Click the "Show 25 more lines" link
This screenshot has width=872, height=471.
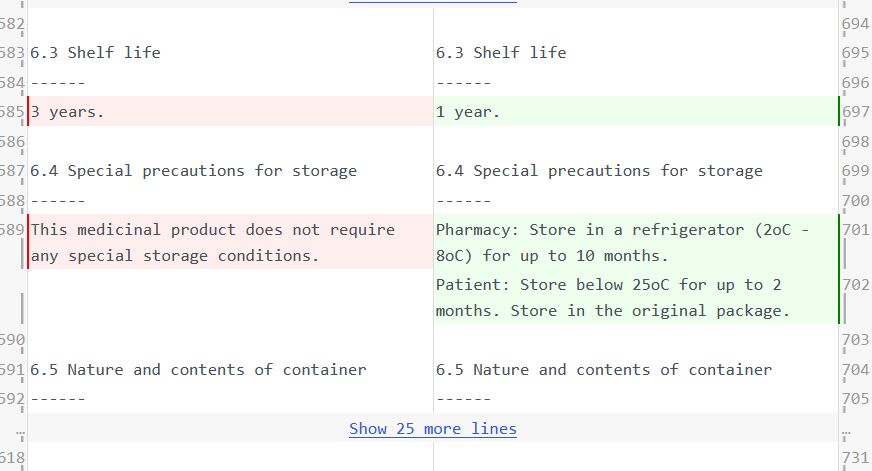[x=432, y=429]
